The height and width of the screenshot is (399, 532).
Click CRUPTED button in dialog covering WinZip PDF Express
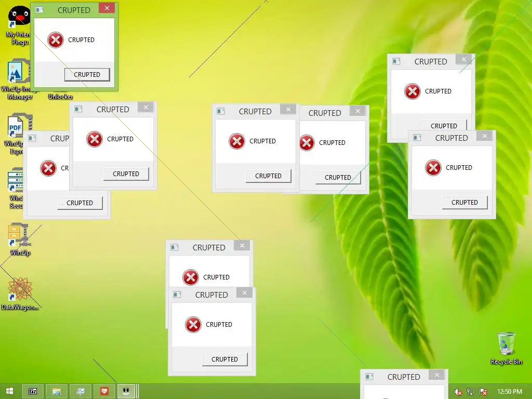coord(79,203)
